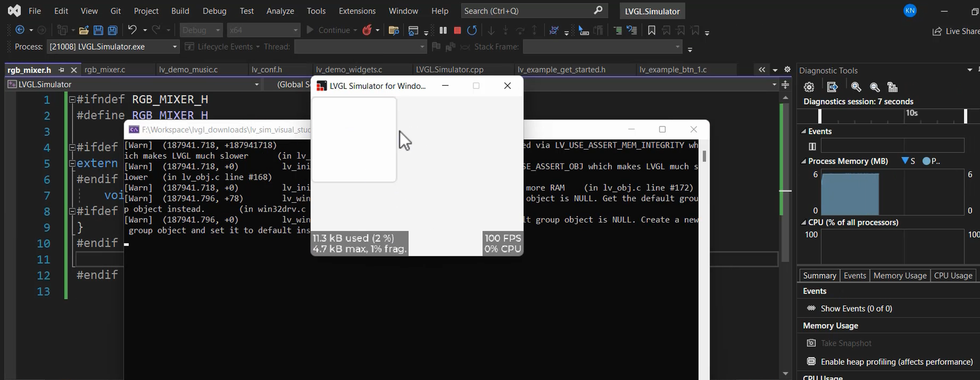Screen dimensions: 980x380
Task: Open editor tab settings gear icon
Action: [x=787, y=70]
